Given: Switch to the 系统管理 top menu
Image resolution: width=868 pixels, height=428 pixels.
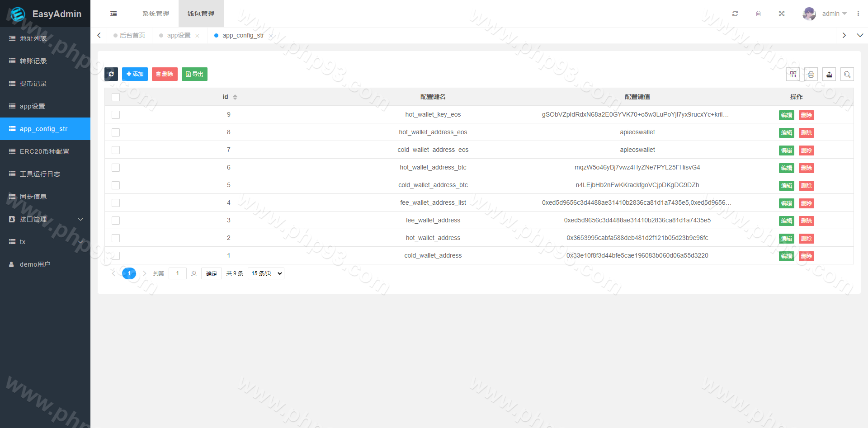Looking at the screenshot, I should (x=156, y=14).
